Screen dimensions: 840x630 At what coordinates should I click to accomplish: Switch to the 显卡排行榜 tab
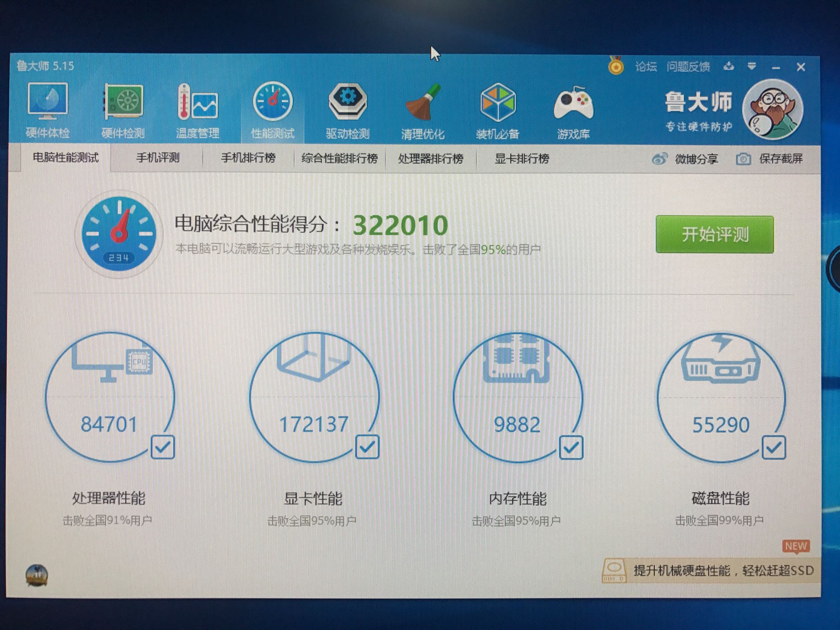[522, 159]
